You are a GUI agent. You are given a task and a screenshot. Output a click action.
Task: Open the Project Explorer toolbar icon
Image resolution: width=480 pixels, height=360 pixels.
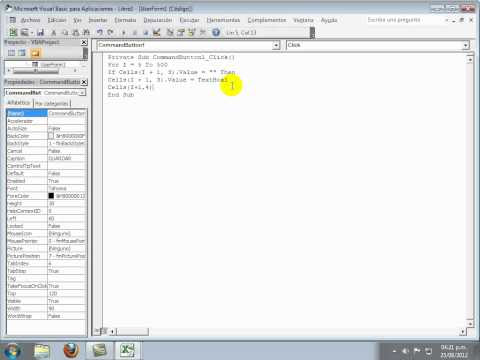(x=170, y=32)
